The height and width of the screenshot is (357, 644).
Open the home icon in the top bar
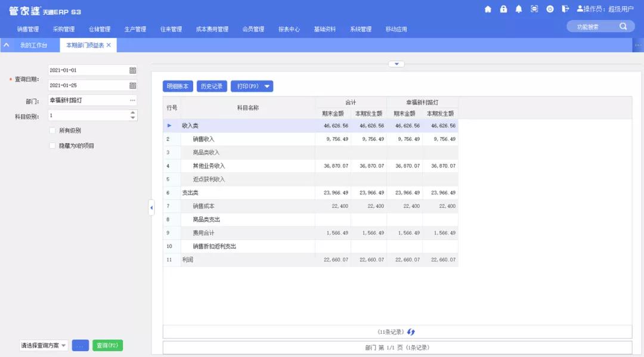coord(488,9)
